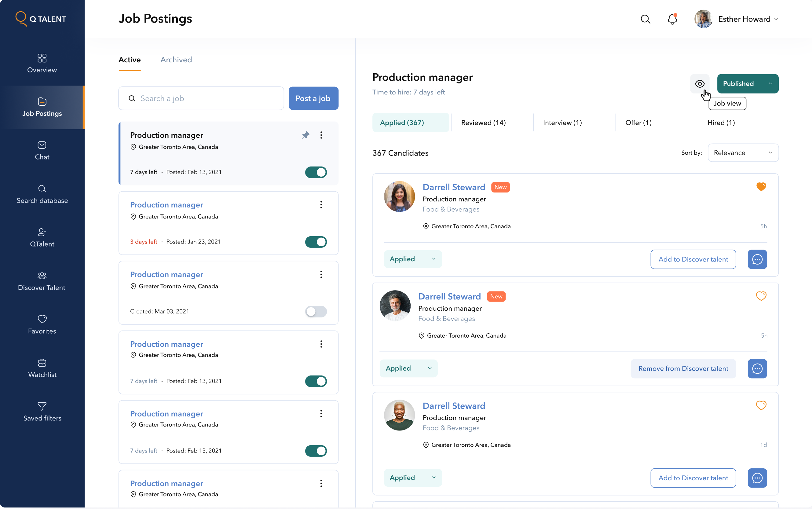The width and height of the screenshot is (812, 509).
Task: Open Discover Talent sidebar section
Action: pyautogui.click(x=42, y=281)
